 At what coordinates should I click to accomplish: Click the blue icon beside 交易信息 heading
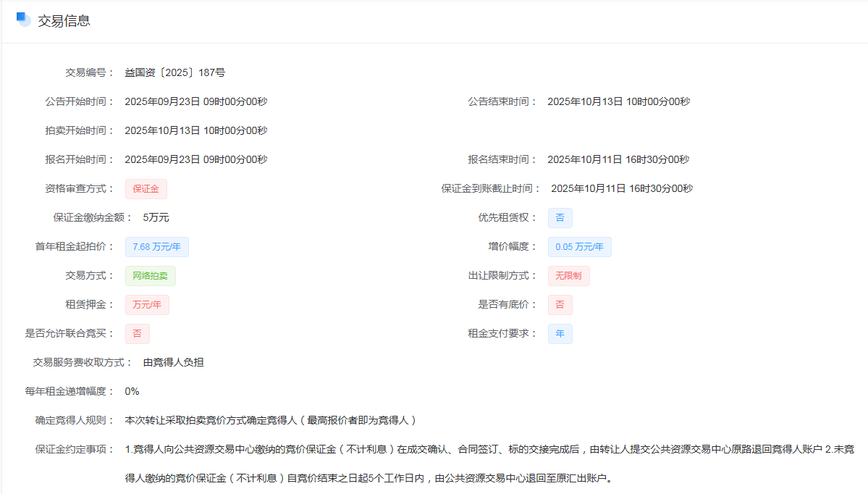pos(24,20)
